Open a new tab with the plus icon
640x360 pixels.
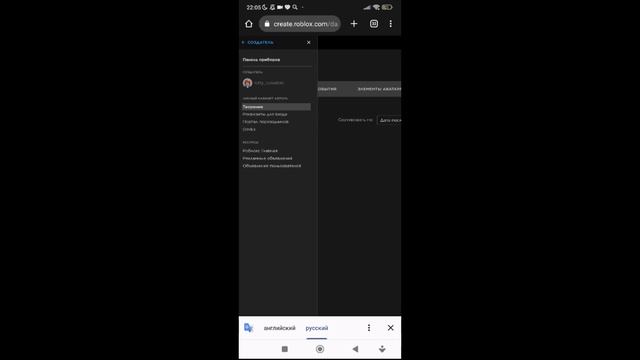pos(354,24)
